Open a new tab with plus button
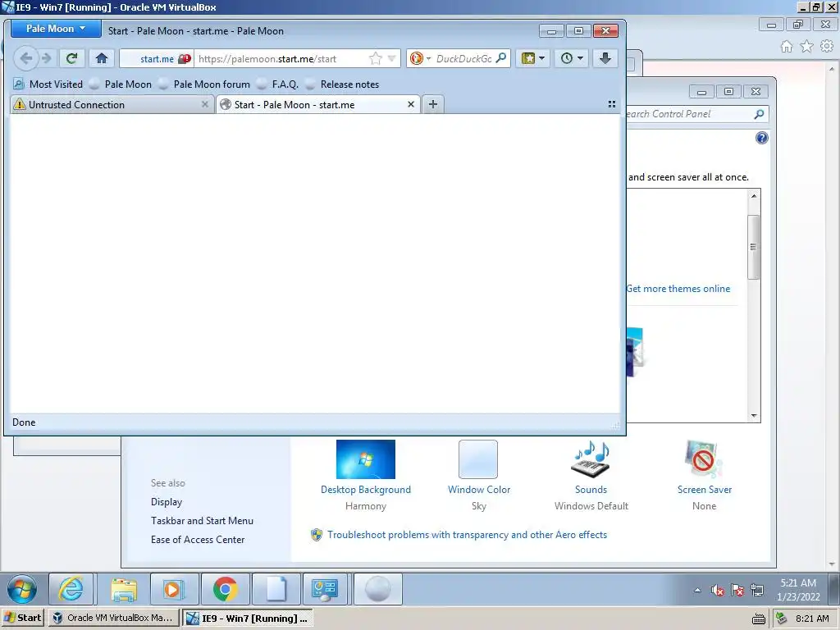 click(433, 104)
